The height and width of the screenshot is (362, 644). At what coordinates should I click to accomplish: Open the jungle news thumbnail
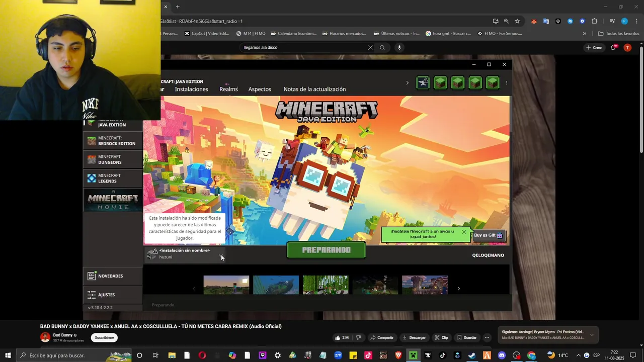pyautogui.click(x=326, y=285)
